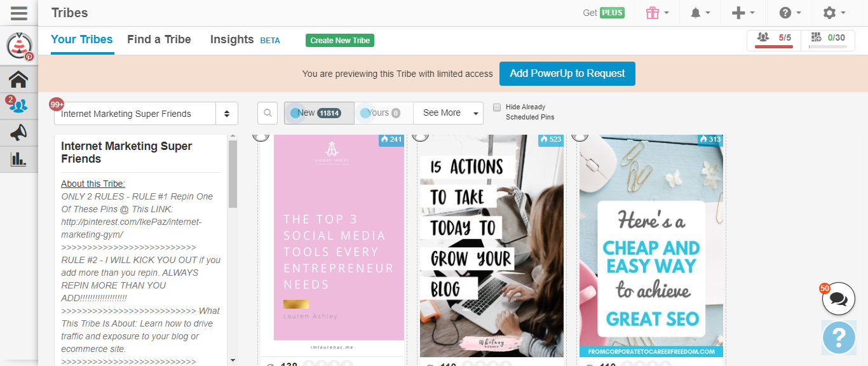Switch to Find a Tribe tab
This screenshot has height=366, width=868.
(x=159, y=39)
